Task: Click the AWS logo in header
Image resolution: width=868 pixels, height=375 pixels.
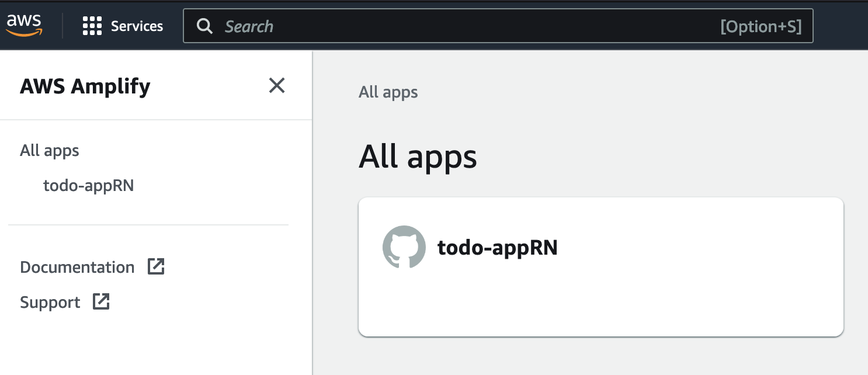Action: click(24, 25)
